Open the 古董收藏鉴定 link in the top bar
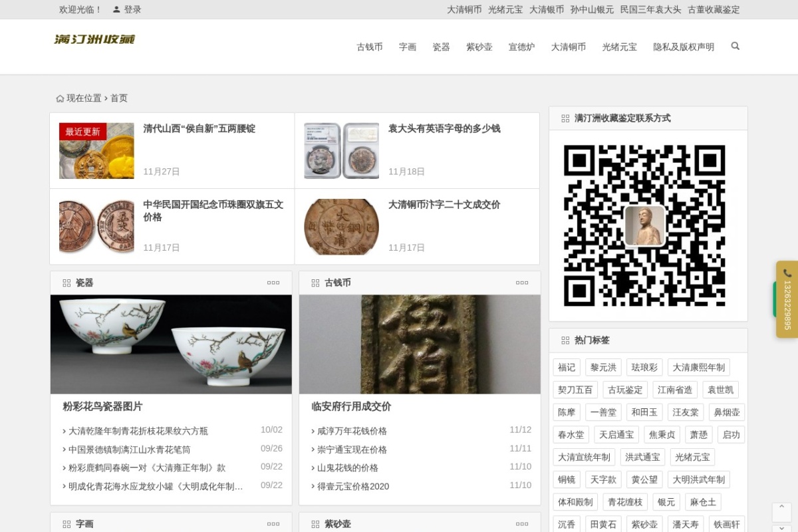Viewport: 798px width, 532px height. pyautogui.click(x=714, y=9)
